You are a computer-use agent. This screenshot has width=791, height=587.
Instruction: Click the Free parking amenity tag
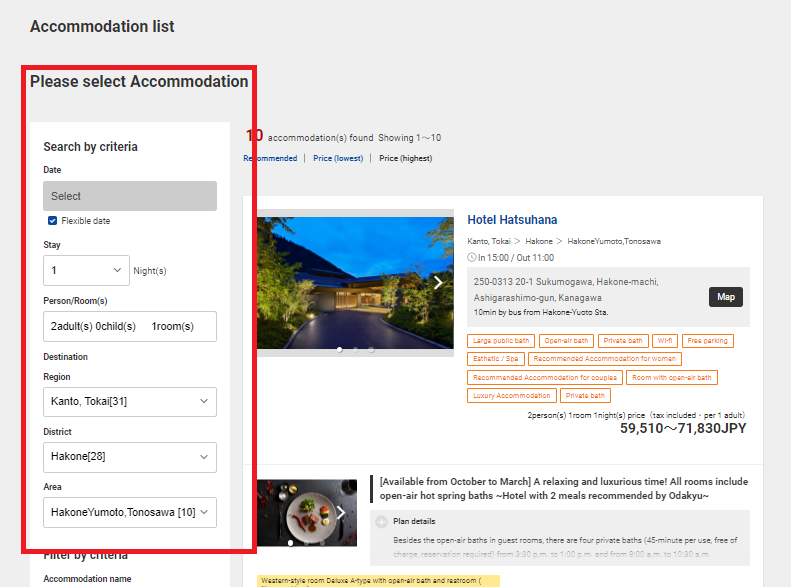tap(707, 341)
